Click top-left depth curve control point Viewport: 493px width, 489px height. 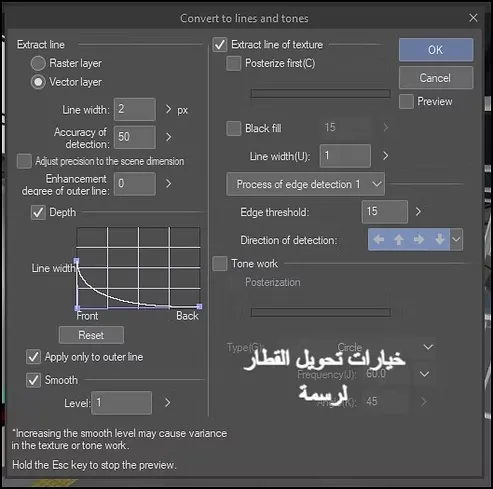click(77, 260)
